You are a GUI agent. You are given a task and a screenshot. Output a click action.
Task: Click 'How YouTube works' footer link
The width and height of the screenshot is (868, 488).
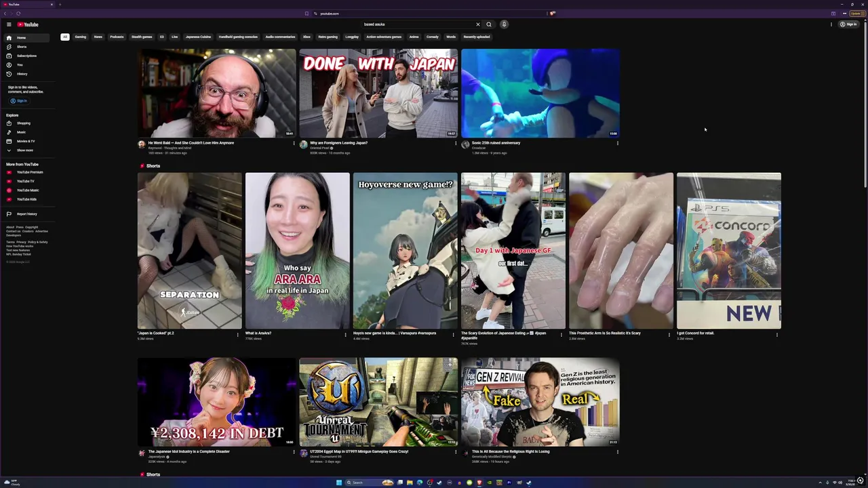tap(20, 246)
